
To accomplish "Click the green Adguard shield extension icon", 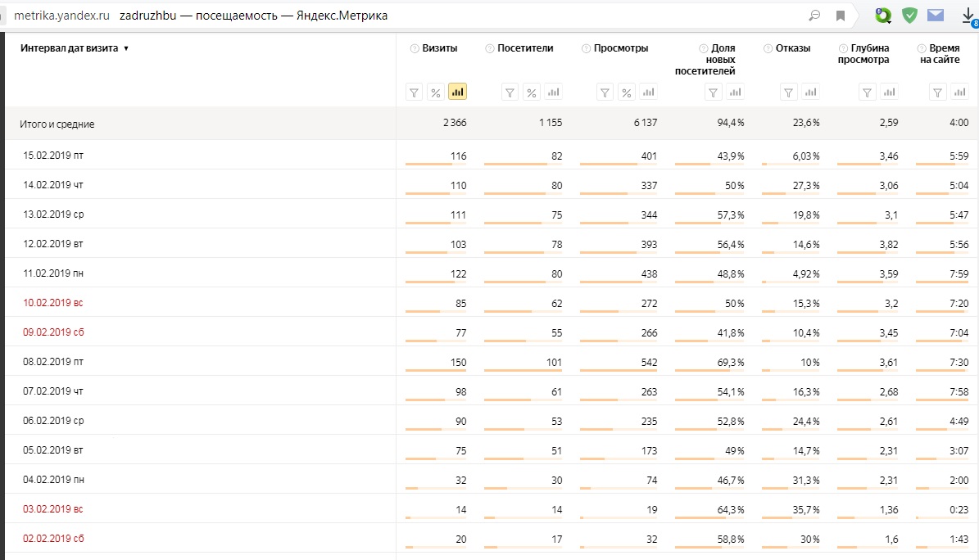I will pos(909,16).
